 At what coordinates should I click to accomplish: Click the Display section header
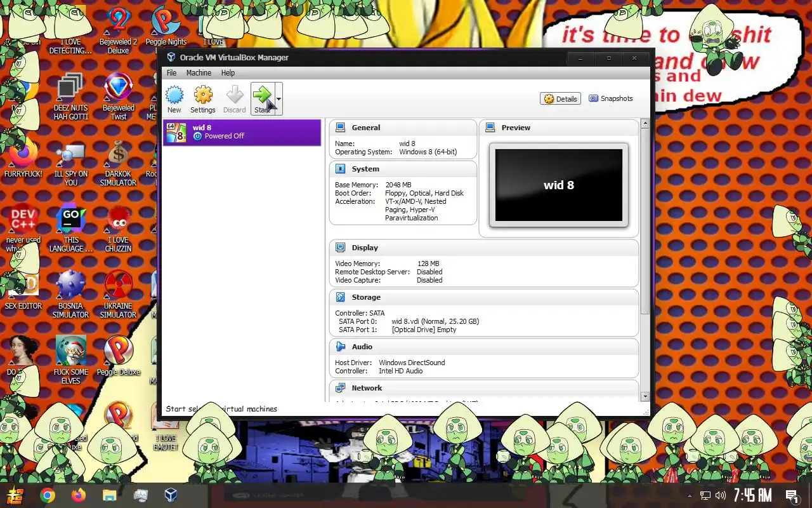(x=365, y=248)
